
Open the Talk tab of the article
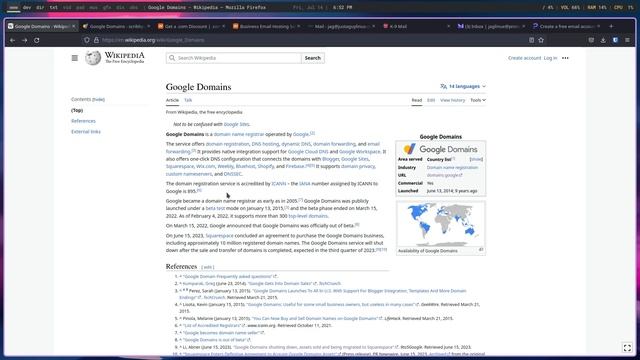pos(188,100)
